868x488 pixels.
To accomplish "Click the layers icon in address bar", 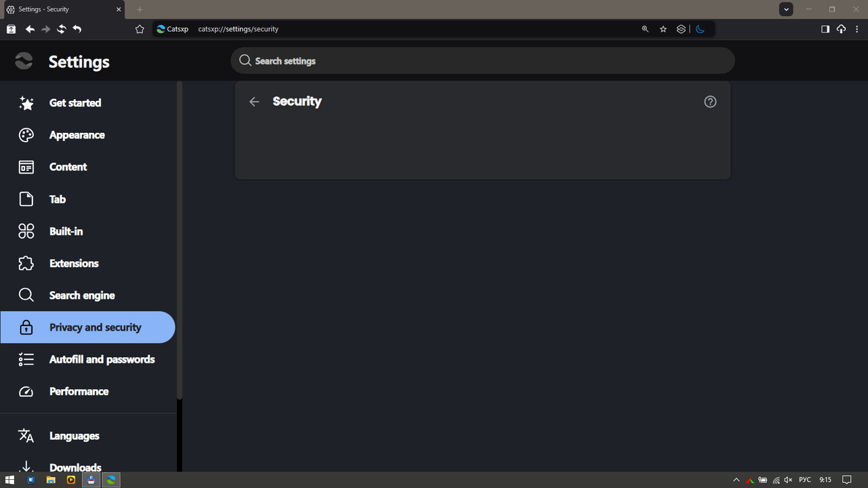I will coord(681,29).
